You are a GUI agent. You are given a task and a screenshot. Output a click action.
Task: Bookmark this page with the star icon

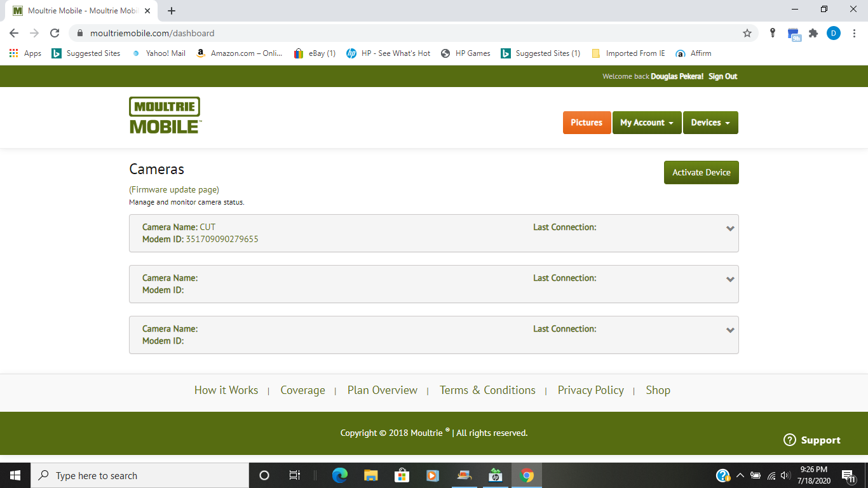click(747, 33)
